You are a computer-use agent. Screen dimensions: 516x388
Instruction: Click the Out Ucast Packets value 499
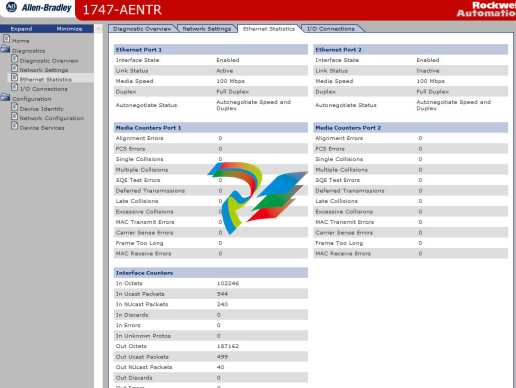pyautogui.click(x=222, y=357)
